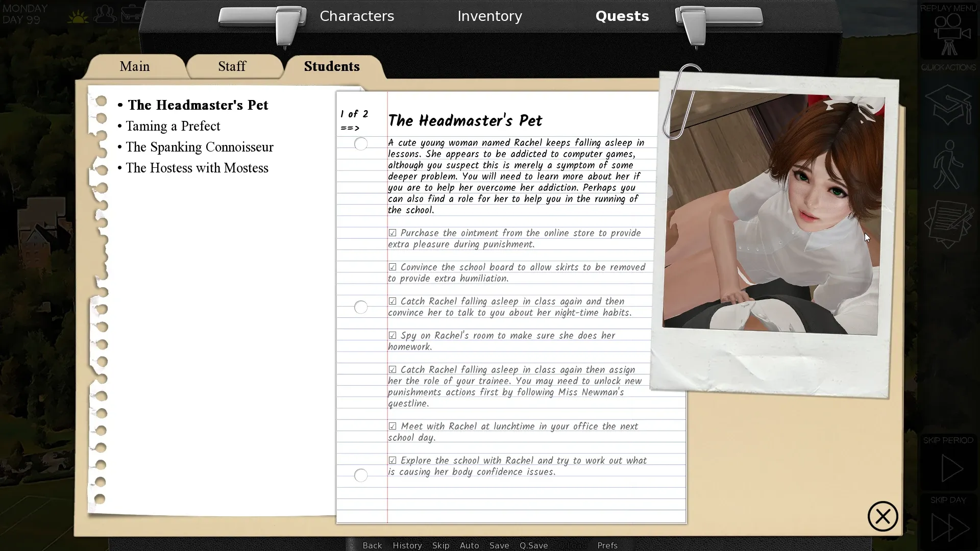Click checkbox for assign her trainee role objective
Screen dimensions: 980x551
click(392, 370)
